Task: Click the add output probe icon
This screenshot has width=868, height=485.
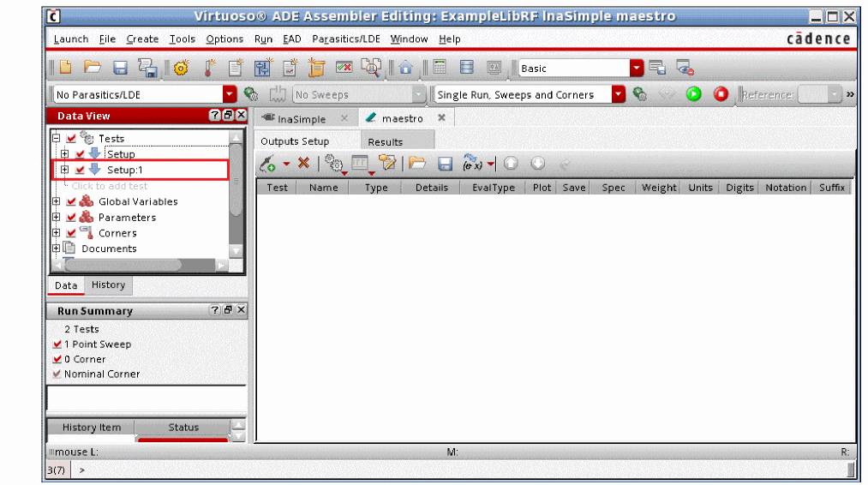Action: (268, 164)
